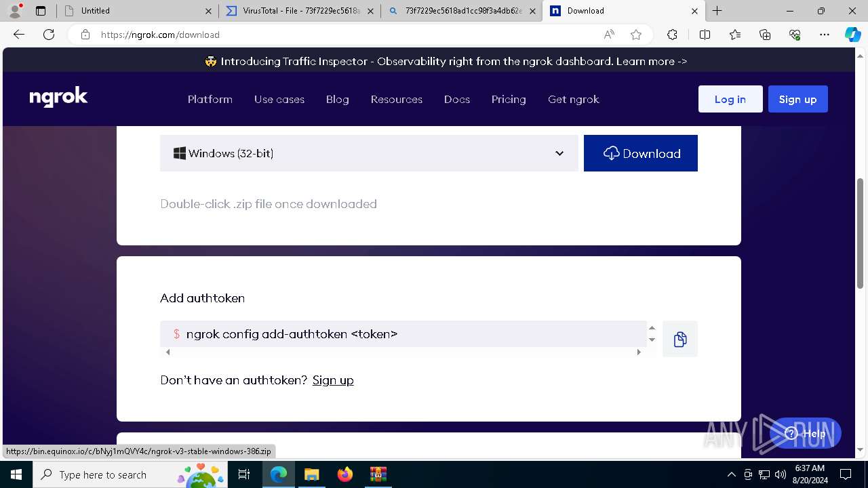
Task: Copy the authtoken command icon
Action: (680, 339)
